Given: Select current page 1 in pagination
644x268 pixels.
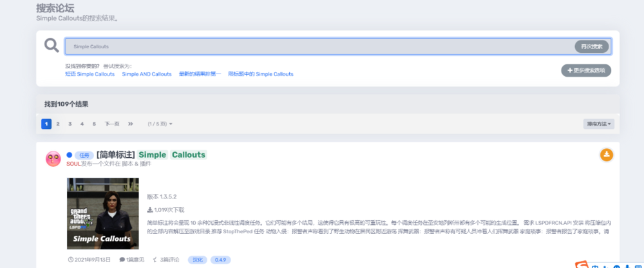Looking at the screenshot, I should tap(46, 124).
